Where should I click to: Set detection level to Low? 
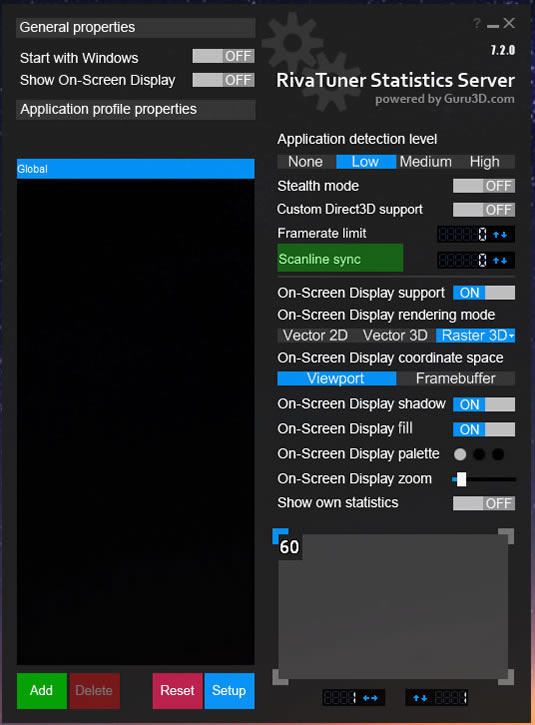click(x=365, y=162)
